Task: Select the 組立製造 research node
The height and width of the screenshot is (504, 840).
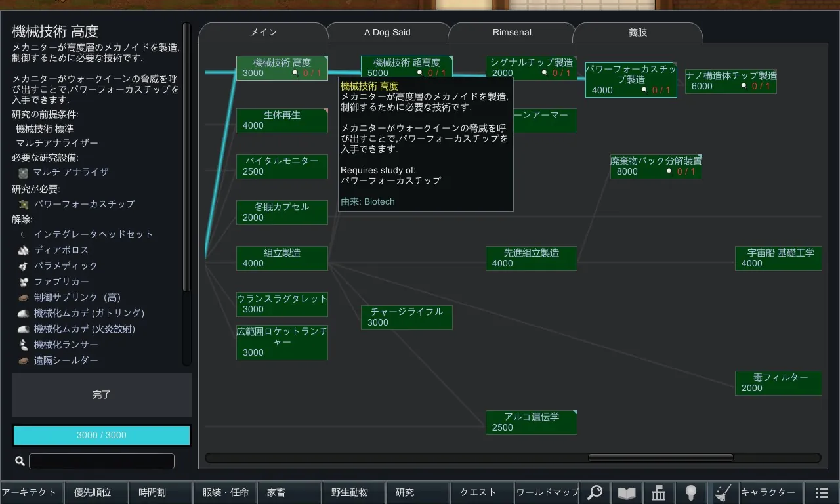Action: (x=282, y=258)
